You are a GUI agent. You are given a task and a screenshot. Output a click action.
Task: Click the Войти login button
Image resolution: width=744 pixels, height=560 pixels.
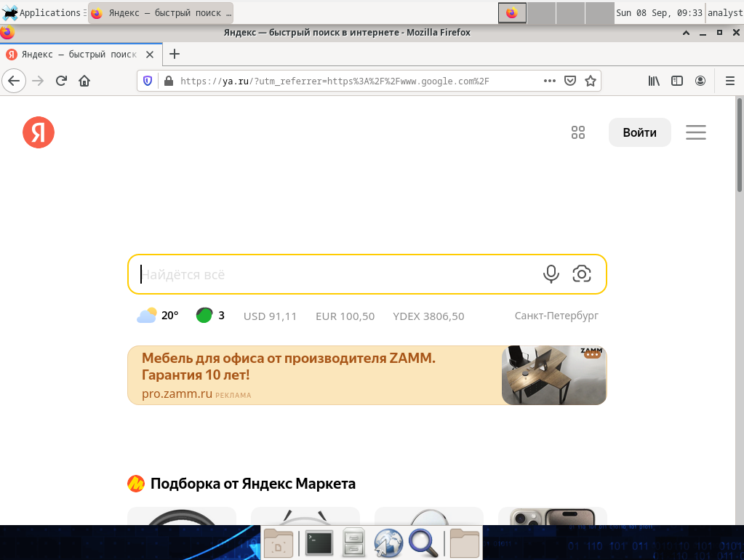(x=639, y=132)
